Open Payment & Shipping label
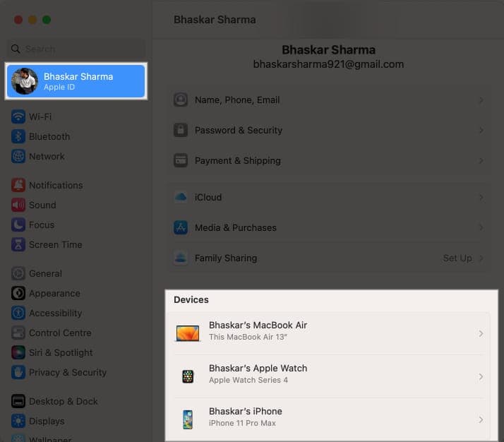The height and width of the screenshot is (442, 504). [238, 160]
